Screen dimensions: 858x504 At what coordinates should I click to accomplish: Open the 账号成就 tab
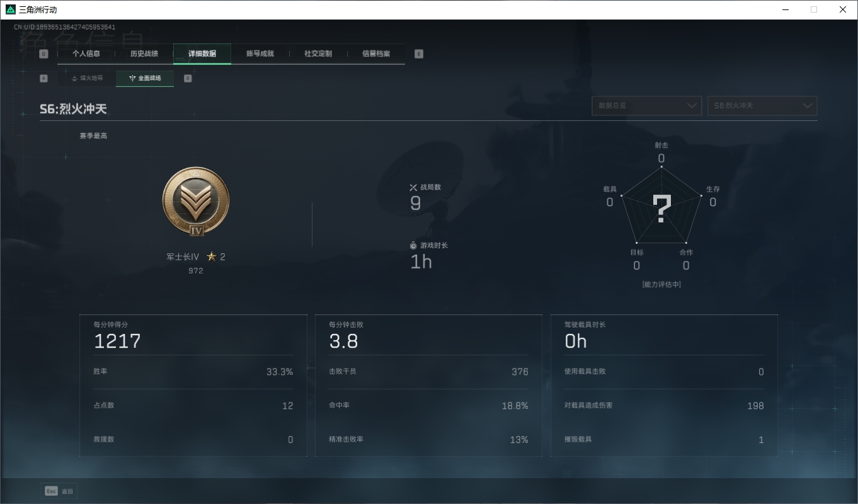pos(260,54)
